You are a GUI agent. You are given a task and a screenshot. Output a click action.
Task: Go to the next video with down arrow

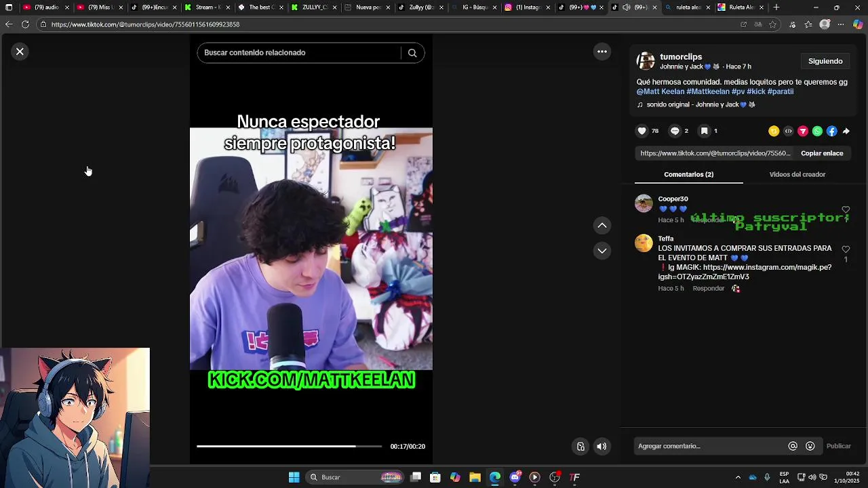(602, 251)
